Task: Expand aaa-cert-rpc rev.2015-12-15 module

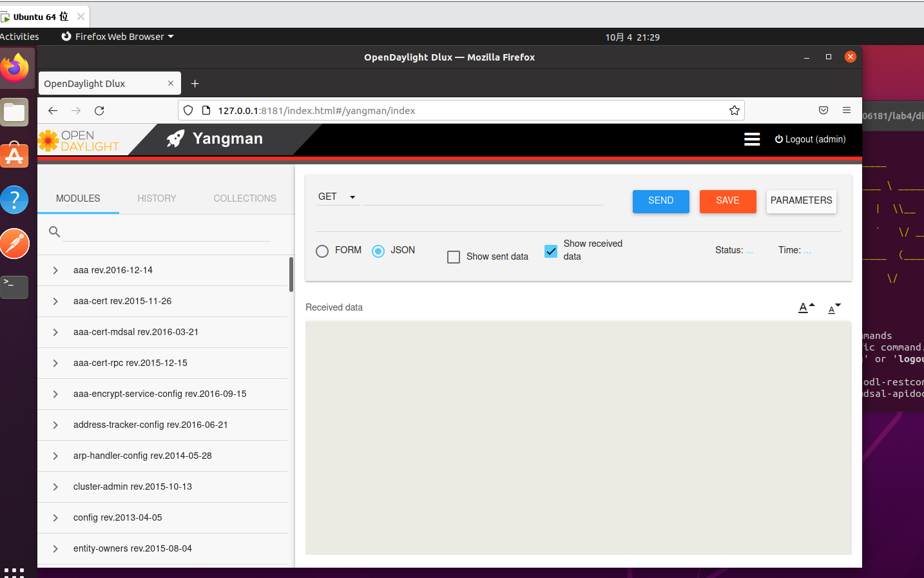Action: point(55,363)
